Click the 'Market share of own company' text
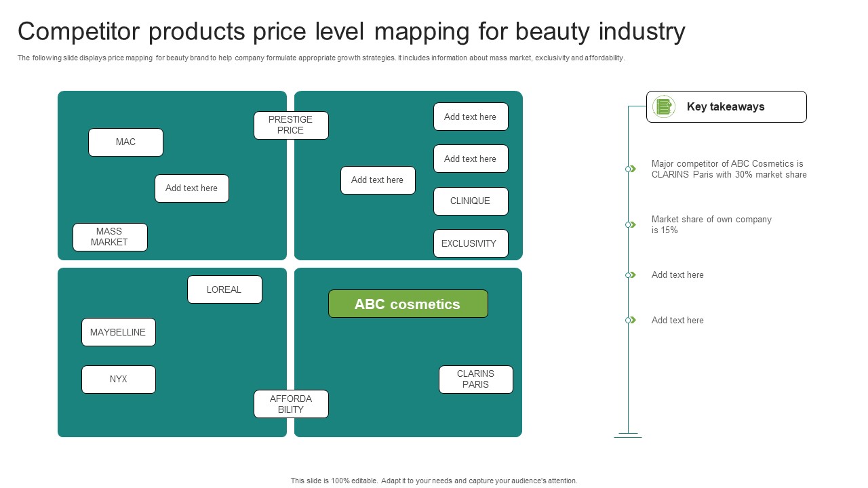 click(711, 224)
